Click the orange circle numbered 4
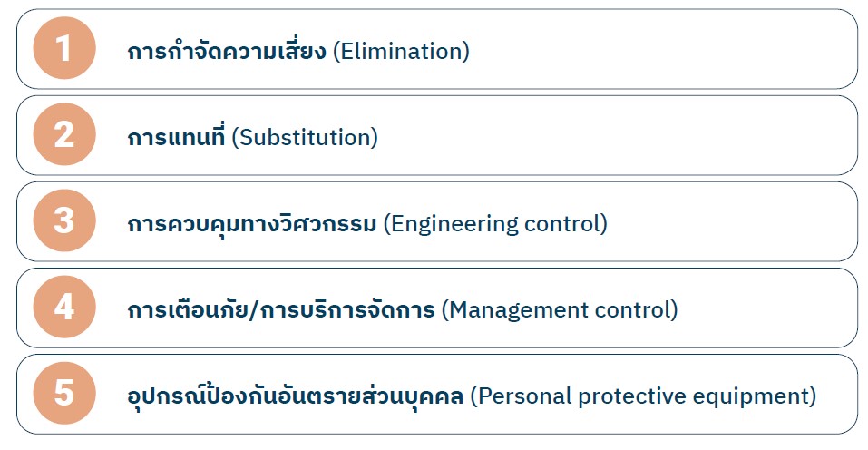The image size is (868, 450). click(64, 308)
